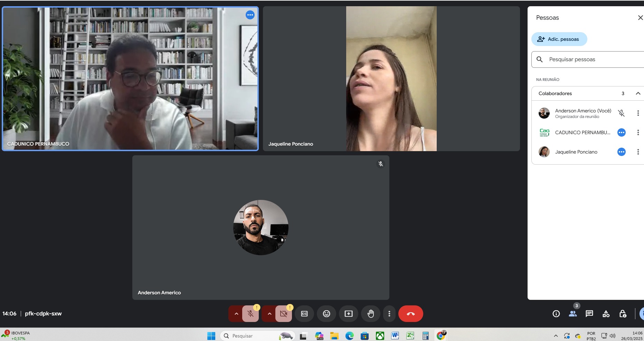Open more options menu in the call toolbar
644x341 pixels.
point(389,314)
